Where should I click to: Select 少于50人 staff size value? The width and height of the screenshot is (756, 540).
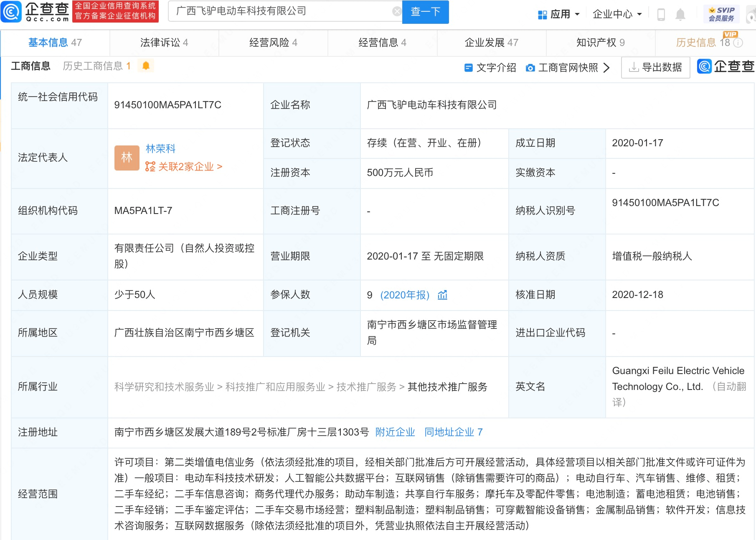coord(135,295)
